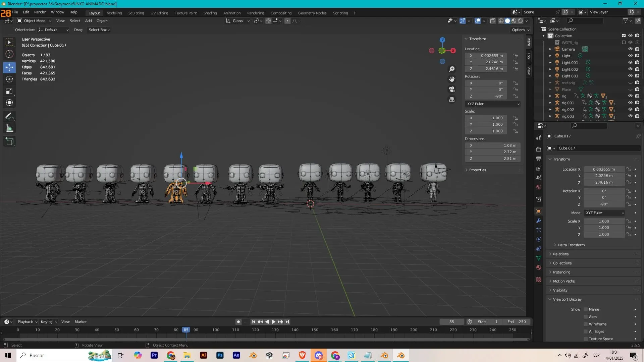Select the Annotate tool
644x362 pixels.
[x=9, y=116]
